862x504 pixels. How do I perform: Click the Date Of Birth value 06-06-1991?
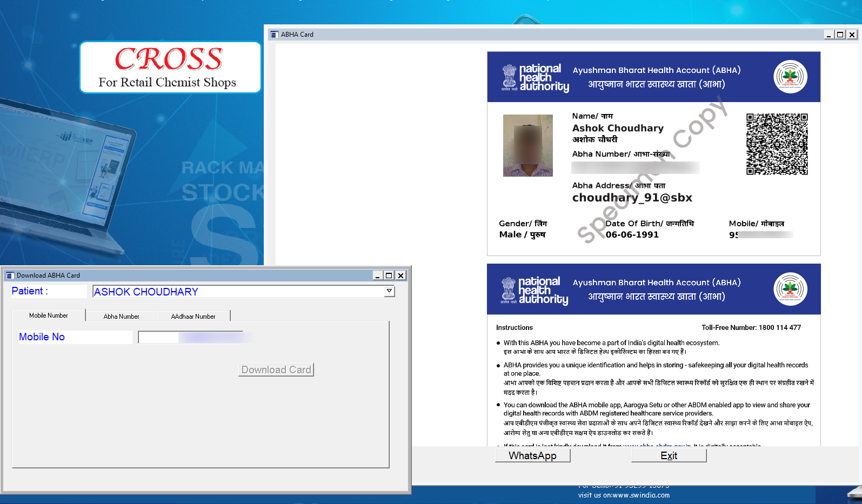click(x=632, y=234)
